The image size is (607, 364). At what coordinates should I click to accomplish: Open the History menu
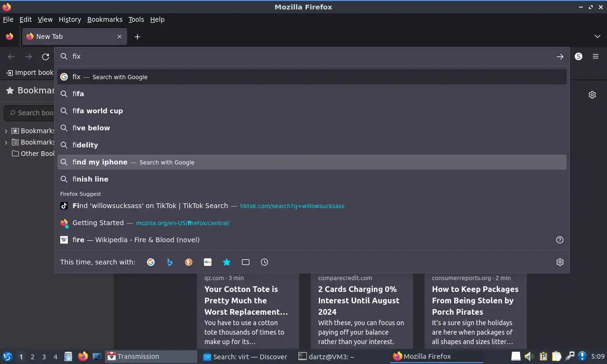click(70, 19)
